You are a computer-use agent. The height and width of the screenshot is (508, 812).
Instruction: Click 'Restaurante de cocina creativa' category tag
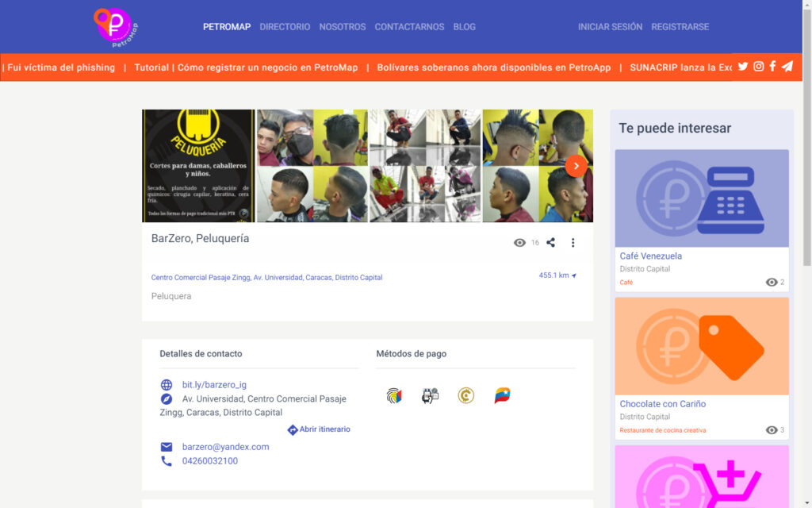point(662,430)
